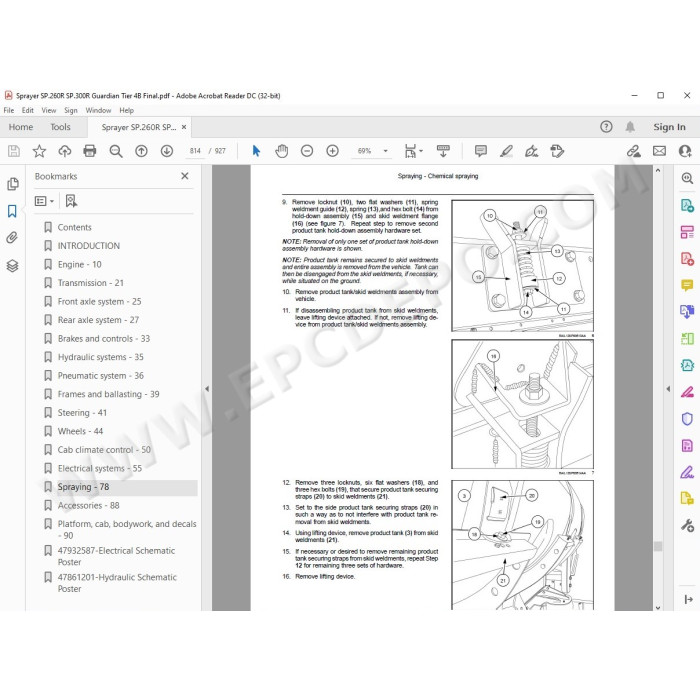Jump to Transmission - 21 bookmark

(x=90, y=283)
